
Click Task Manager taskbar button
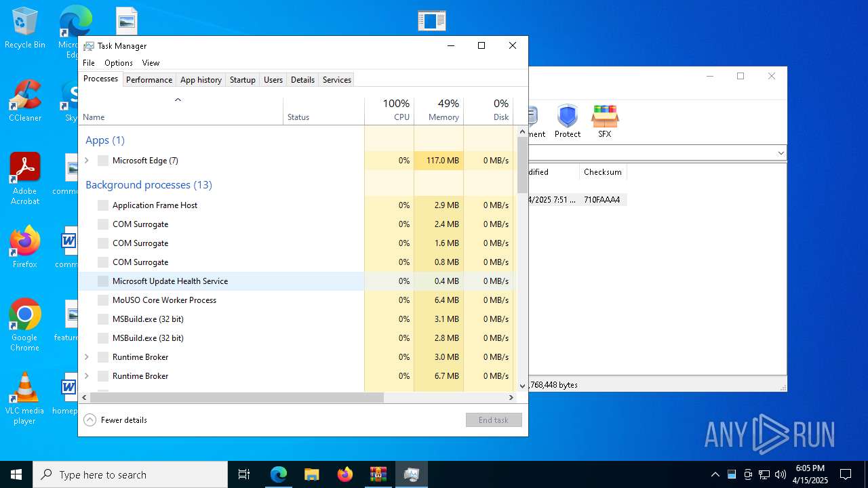point(412,474)
